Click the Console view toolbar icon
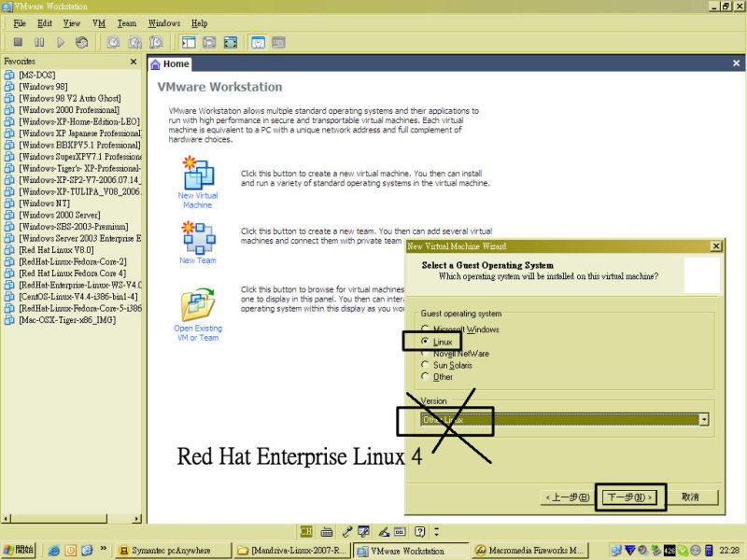Image resolution: width=747 pixels, height=560 pixels. coord(278,42)
